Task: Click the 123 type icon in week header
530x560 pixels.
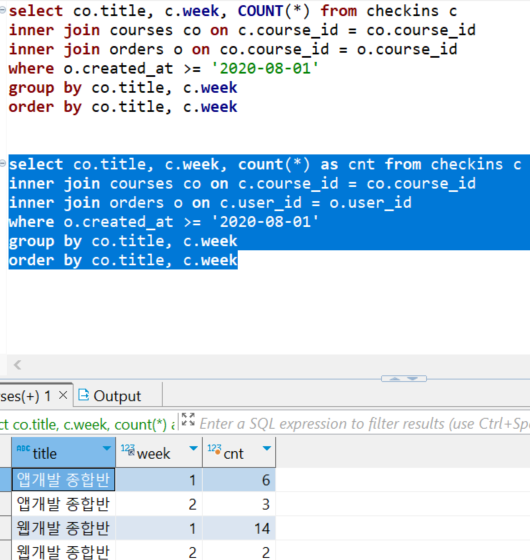Action: pyautogui.click(x=128, y=449)
